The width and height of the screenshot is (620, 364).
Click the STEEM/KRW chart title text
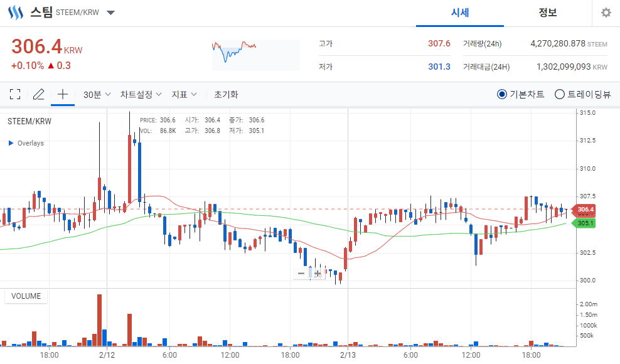point(29,122)
